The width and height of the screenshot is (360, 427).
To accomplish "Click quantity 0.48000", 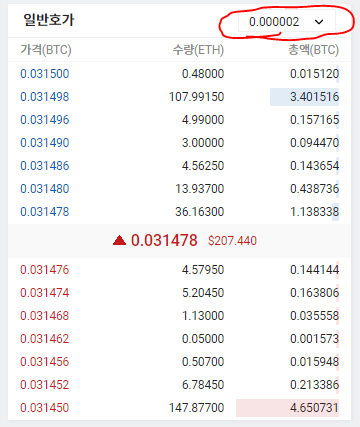I will click(203, 74).
